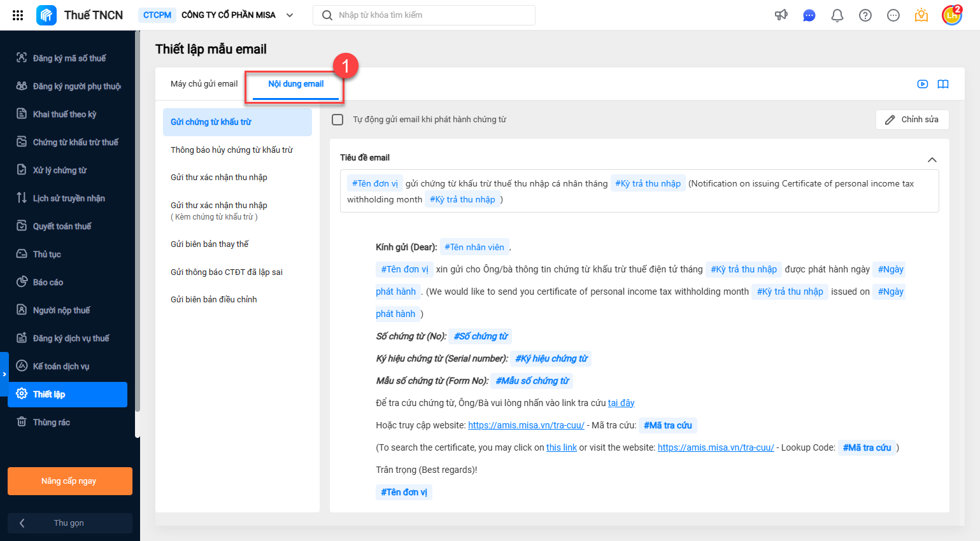
Task: Click the search keyword input field
Action: coord(424,15)
